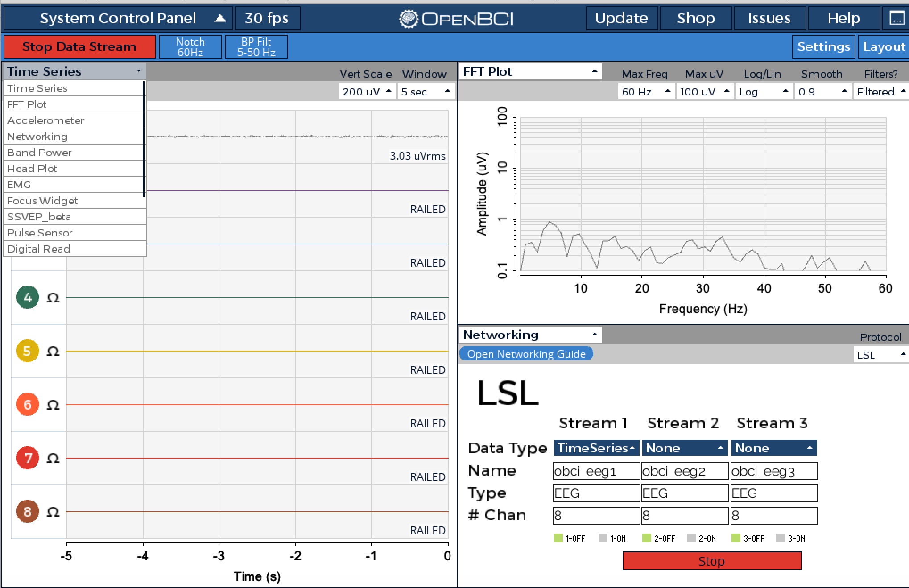Open the Networking Guide
This screenshot has width=909, height=588.
(x=526, y=353)
